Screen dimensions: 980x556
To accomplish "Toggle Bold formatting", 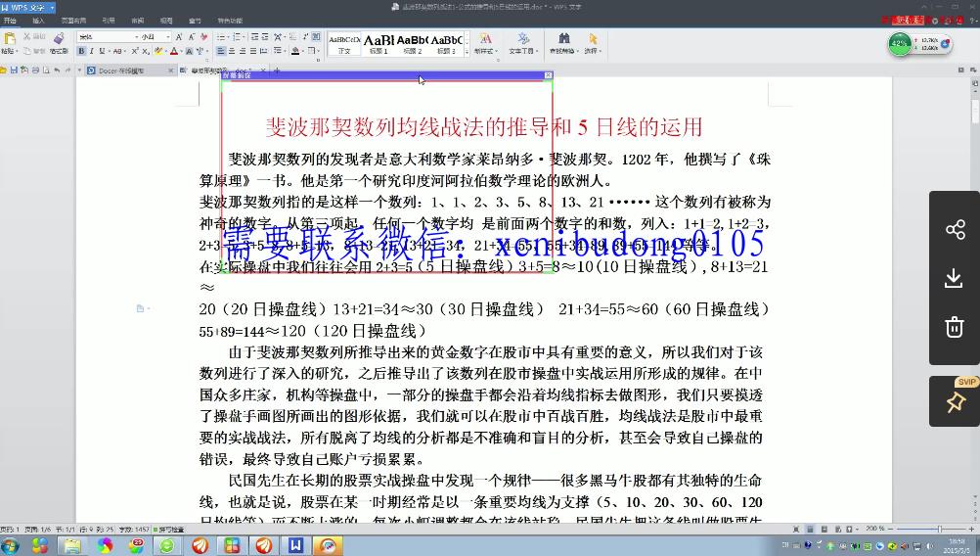I will [x=81, y=51].
